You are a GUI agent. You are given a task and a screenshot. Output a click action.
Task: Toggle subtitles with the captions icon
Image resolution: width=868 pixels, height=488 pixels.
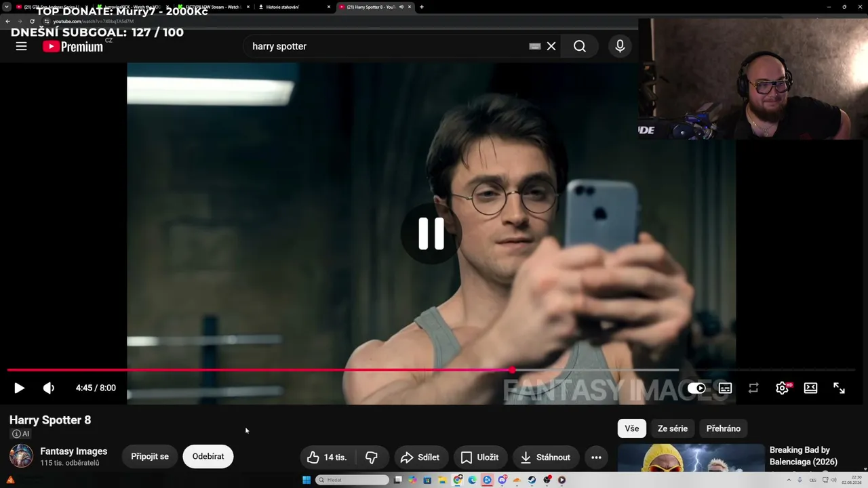tap(725, 388)
